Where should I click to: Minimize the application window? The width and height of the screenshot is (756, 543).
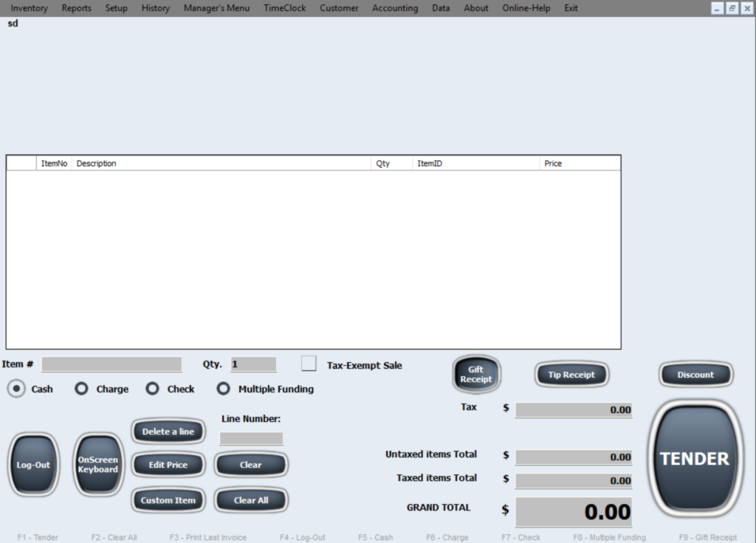pos(718,8)
